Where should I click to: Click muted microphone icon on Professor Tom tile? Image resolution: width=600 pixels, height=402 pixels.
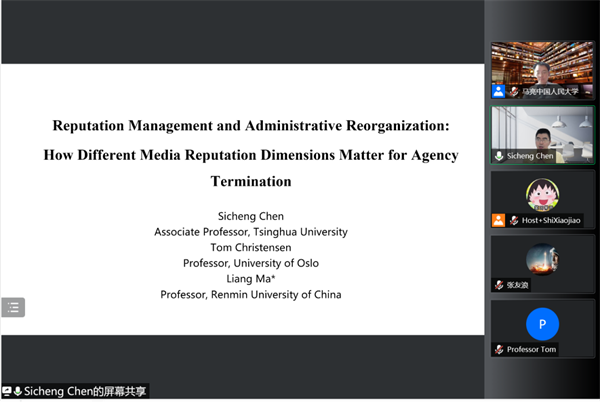(x=499, y=349)
